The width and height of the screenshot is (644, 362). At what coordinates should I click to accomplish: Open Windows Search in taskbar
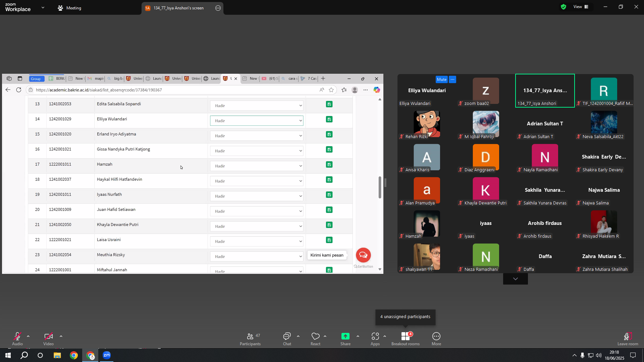[24, 355]
